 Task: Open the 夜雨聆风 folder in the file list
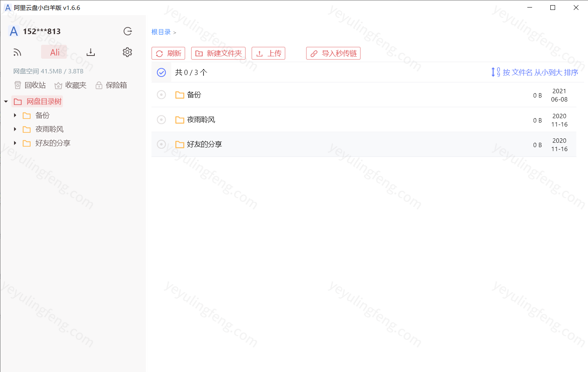coord(201,120)
